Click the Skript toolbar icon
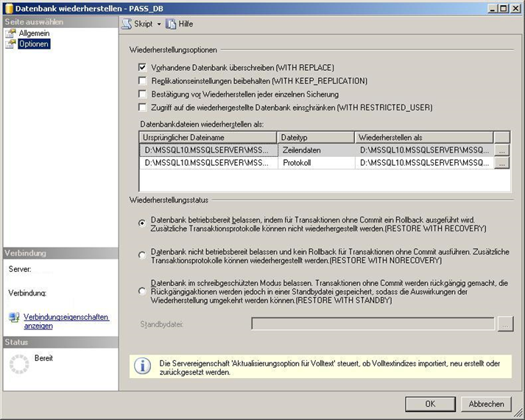The width and height of the screenshot is (525, 420). 127,24
